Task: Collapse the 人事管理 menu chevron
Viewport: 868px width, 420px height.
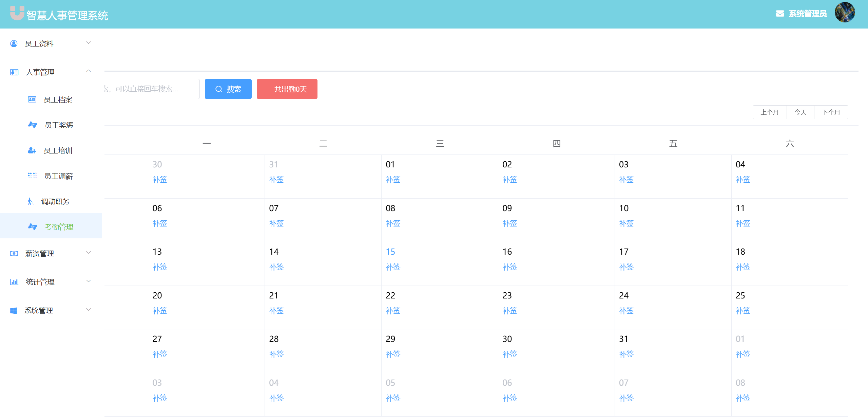Action: pos(89,71)
